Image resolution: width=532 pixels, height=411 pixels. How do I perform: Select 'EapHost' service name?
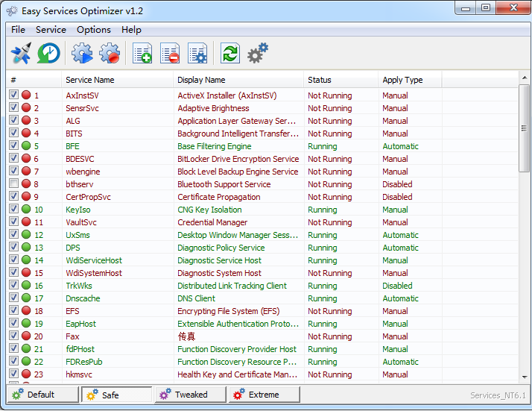(x=80, y=324)
